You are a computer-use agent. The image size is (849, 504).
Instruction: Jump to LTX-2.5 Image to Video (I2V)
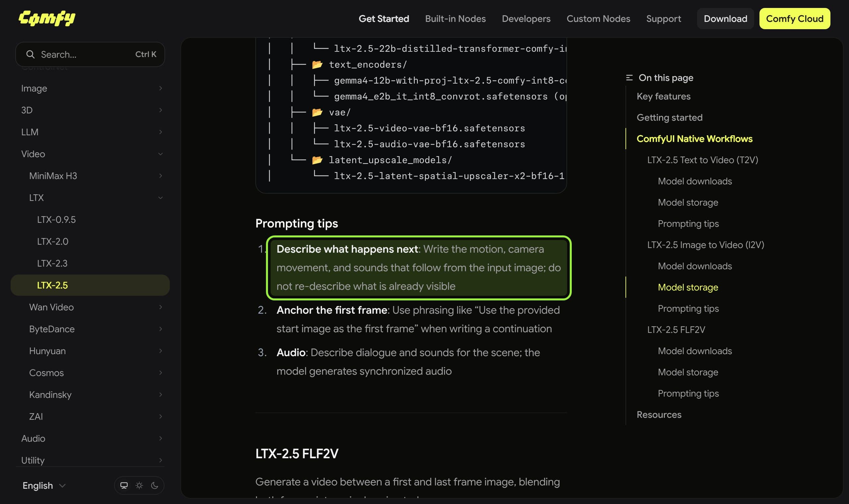click(x=705, y=245)
